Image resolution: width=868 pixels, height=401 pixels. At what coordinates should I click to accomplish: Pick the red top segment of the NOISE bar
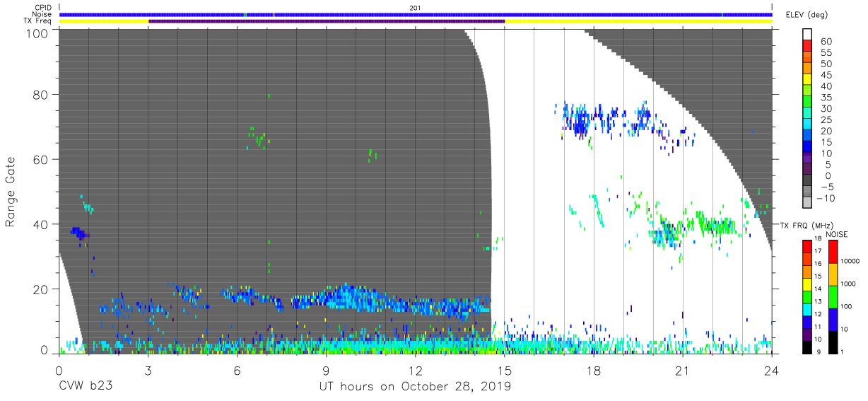[x=832, y=252]
